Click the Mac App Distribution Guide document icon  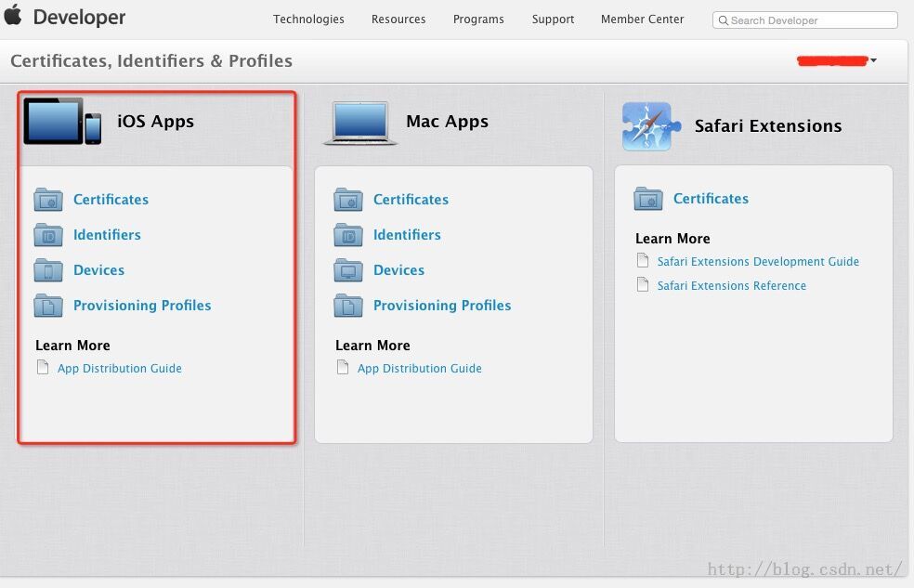click(343, 367)
